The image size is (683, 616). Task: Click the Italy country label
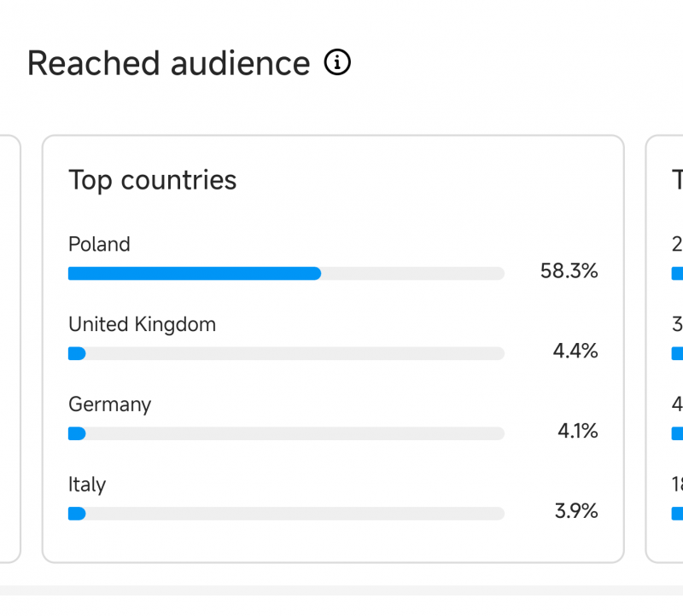click(87, 485)
